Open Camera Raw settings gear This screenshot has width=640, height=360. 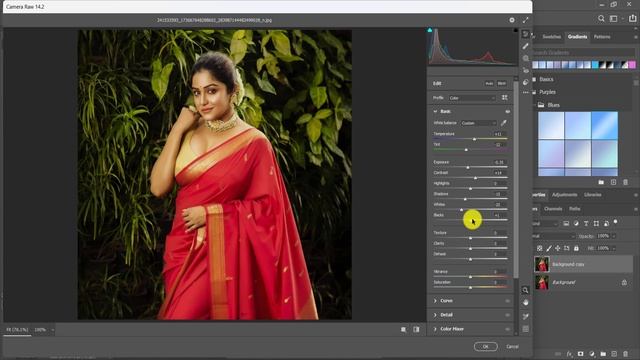512,20
